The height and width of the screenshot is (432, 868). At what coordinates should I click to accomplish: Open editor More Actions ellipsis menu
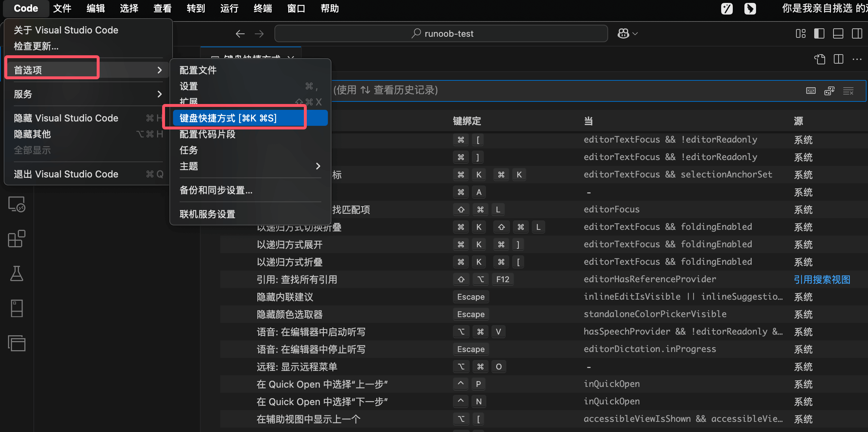coord(857,59)
